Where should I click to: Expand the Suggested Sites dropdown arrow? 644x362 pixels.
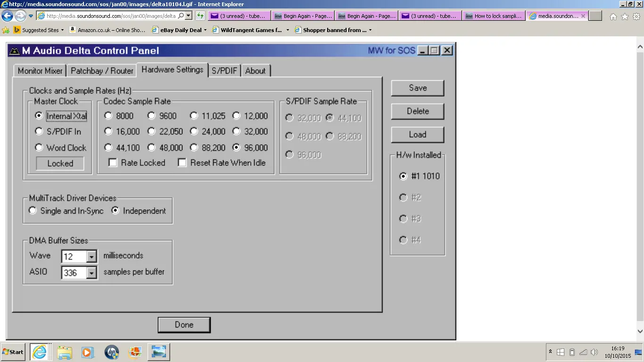pos(62,30)
